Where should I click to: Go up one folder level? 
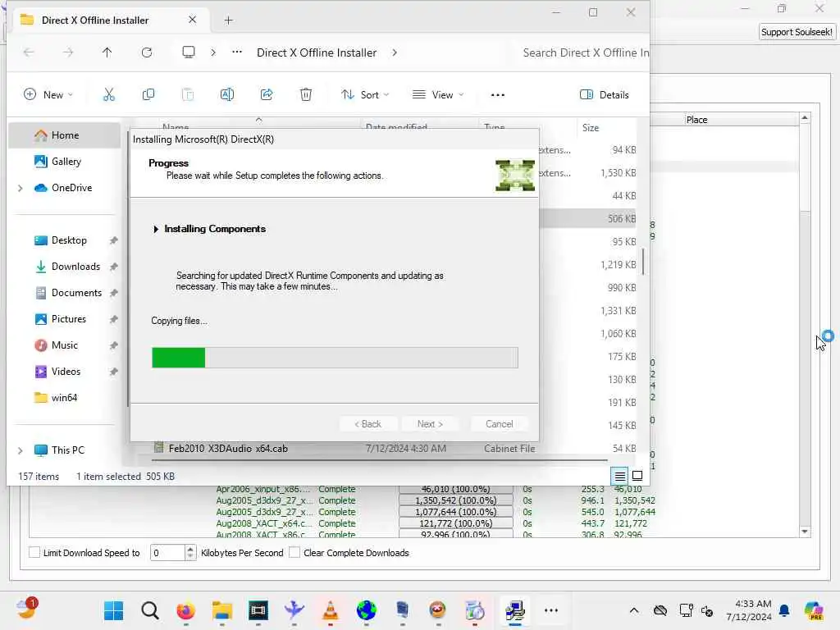pos(107,52)
